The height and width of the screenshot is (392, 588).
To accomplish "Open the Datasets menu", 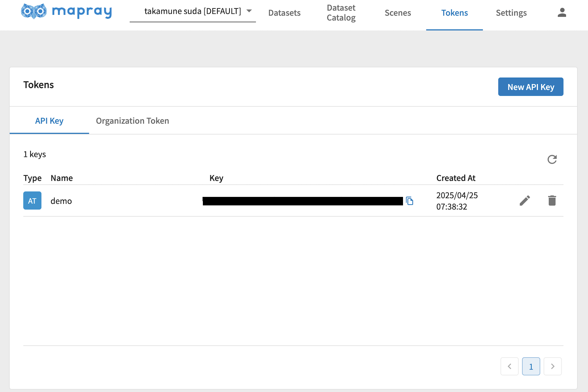I will [x=284, y=13].
